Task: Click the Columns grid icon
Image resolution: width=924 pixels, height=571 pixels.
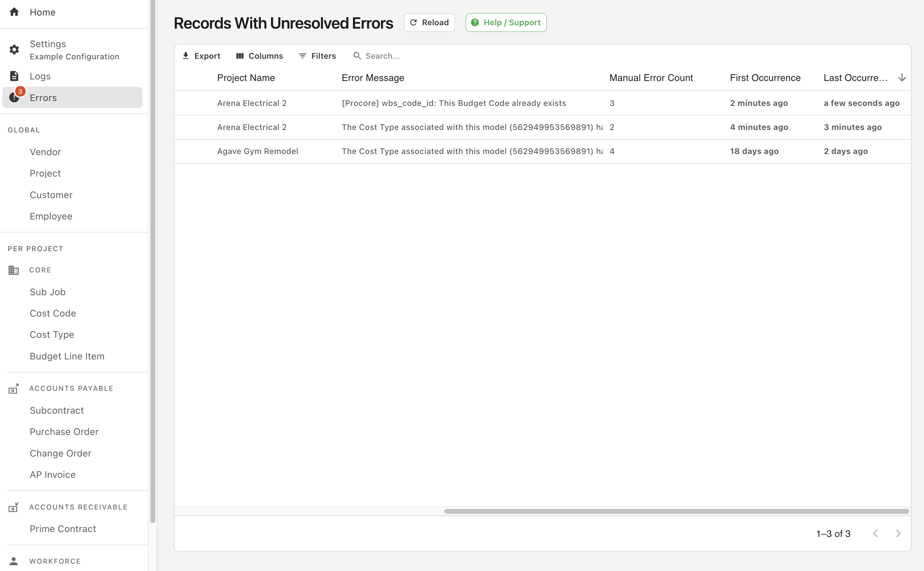Action: click(x=240, y=55)
